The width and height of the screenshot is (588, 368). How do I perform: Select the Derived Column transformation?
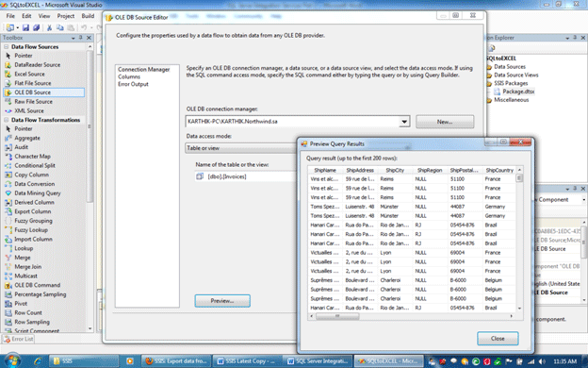34,202
